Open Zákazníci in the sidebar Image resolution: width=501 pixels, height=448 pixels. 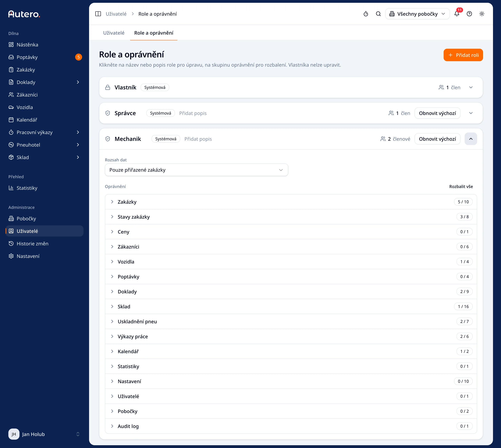point(45,95)
